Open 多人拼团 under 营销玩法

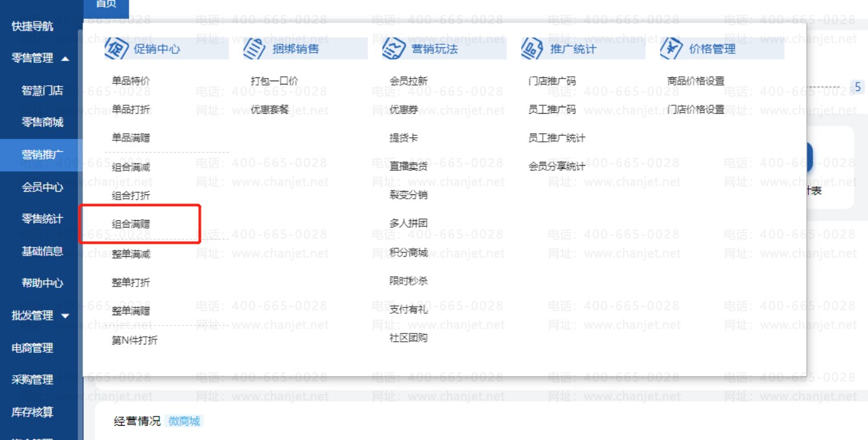tap(409, 224)
